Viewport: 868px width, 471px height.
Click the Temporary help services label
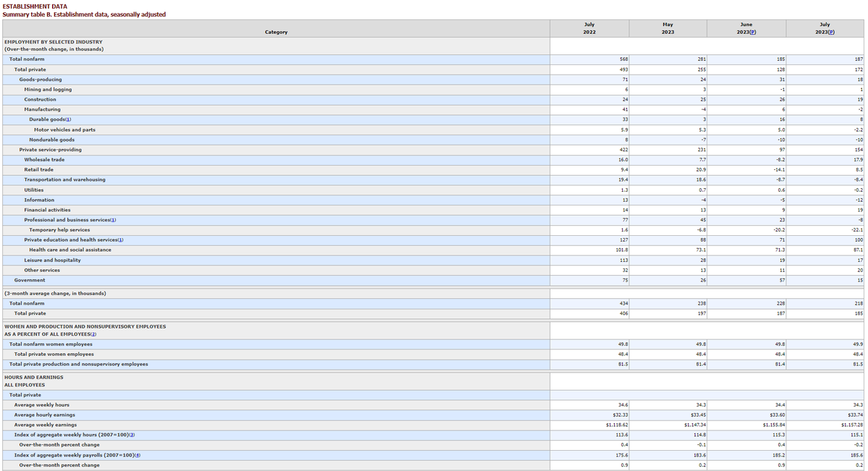click(59, 230)
